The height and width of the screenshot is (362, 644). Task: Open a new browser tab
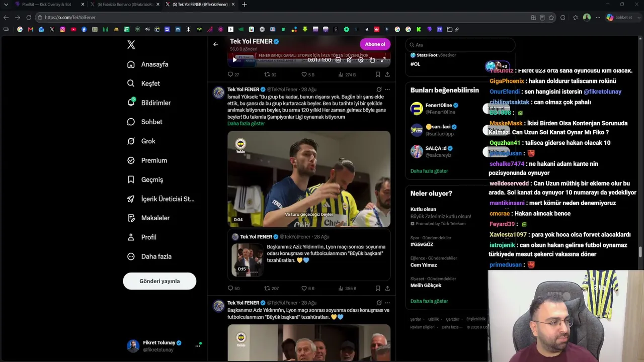pos(245,5)
